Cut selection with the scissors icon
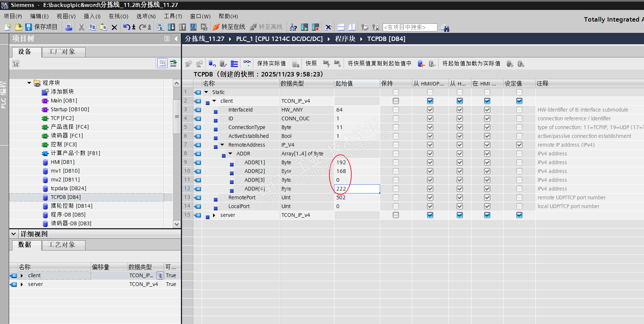 (x=82, y=27)
